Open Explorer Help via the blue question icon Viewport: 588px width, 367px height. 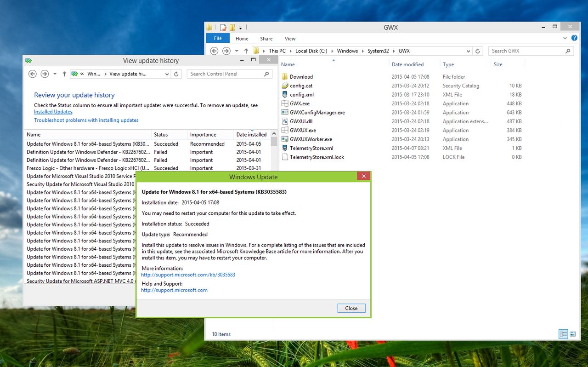point(574,39)
